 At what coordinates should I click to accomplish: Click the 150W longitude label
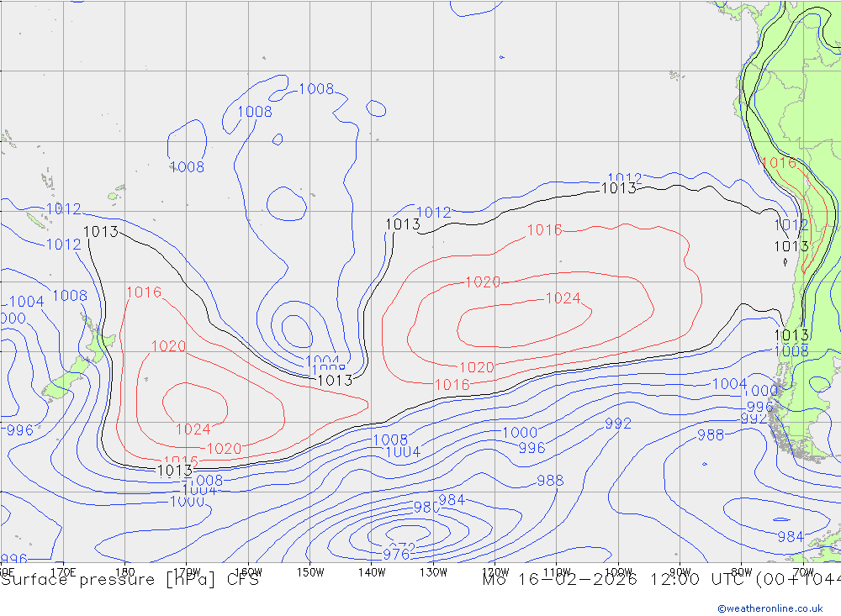coord(310,572)
